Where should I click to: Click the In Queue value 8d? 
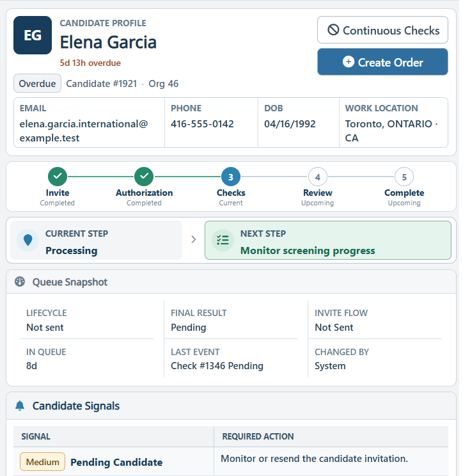click(x=31, y=366)
